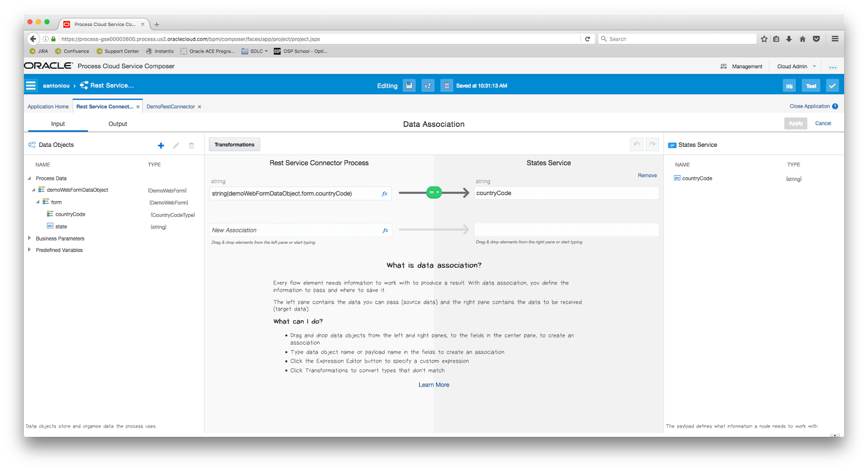Viewport: 868px width, 471px height.
Task: Open the Confluence bookmark
Action: 72,51
